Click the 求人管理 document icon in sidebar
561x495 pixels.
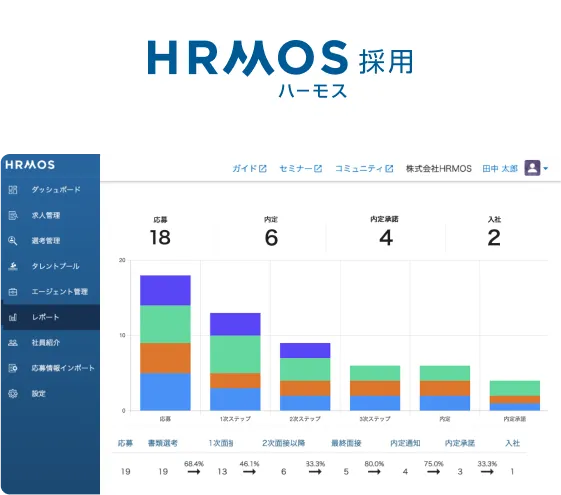point(13,215)
